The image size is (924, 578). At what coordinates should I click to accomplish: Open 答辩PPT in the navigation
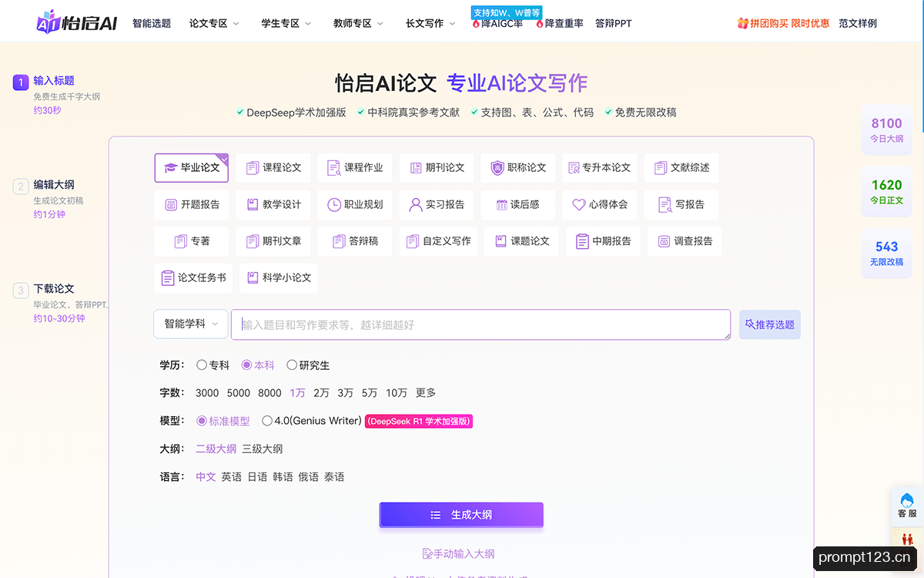point(614,23)
